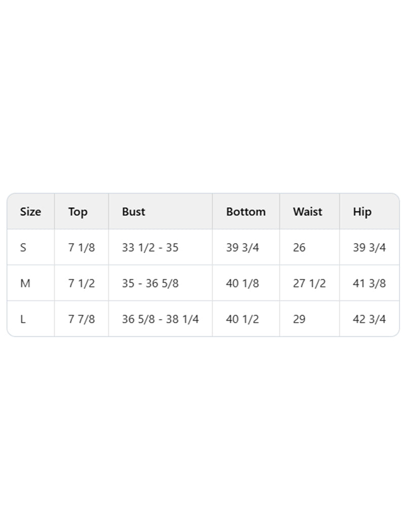Viewport: 405px width, 532px height.
Task: Select the Hip value 42 3/4
Action: click(x=369, y=319)
